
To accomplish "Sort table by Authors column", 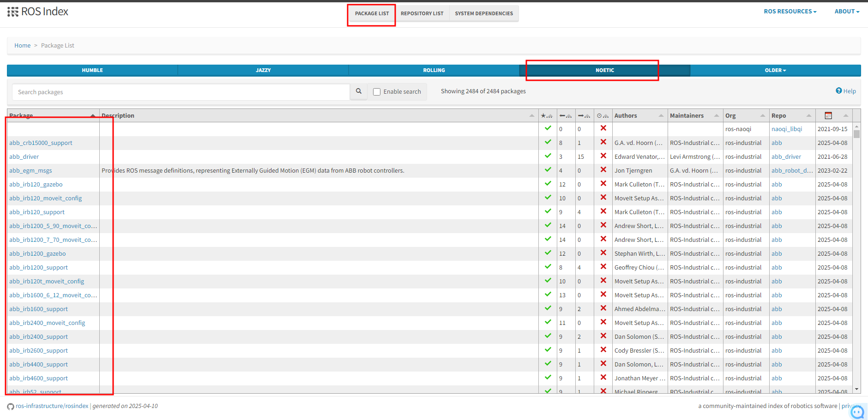I will click(639, 115).
